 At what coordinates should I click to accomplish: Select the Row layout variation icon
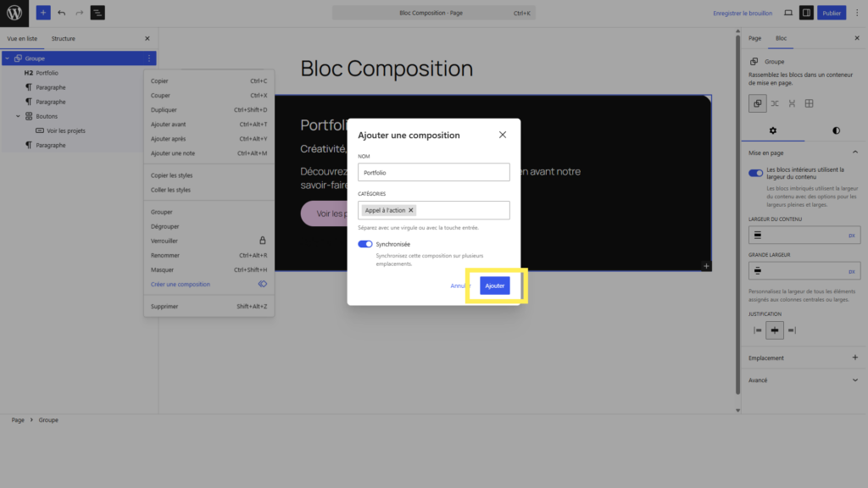(x=775, y=103)
